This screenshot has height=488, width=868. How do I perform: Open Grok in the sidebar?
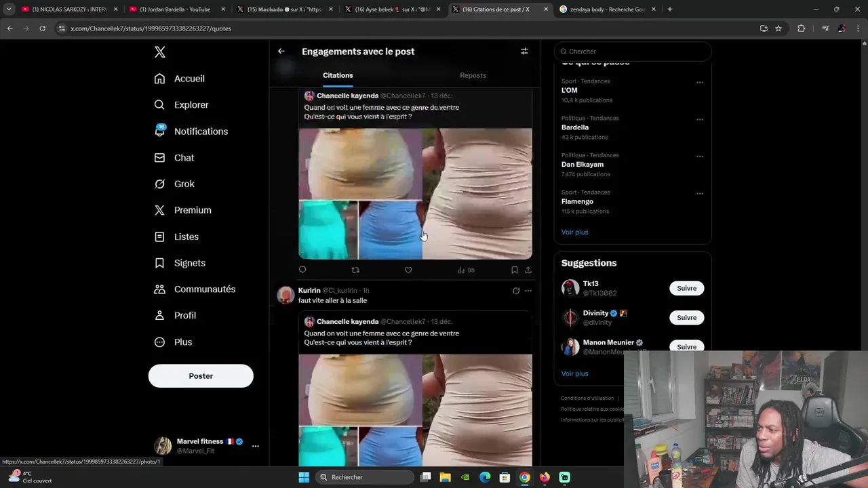[174, 184]
